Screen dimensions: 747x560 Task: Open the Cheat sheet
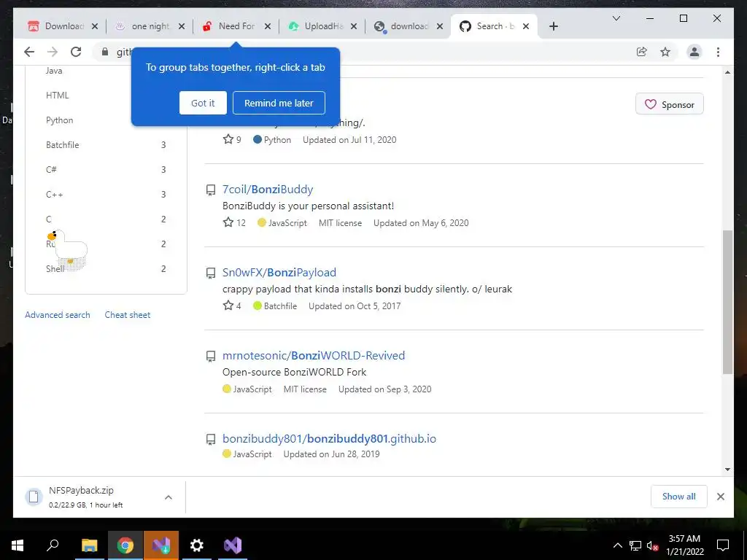click(127, 315)
